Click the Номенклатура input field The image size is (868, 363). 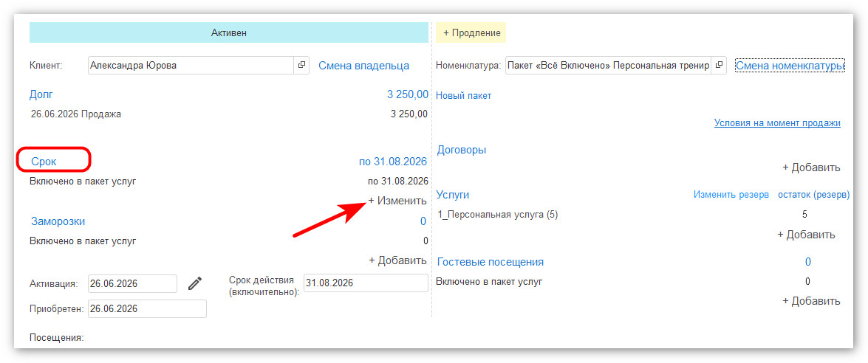(x=608, y=65)
